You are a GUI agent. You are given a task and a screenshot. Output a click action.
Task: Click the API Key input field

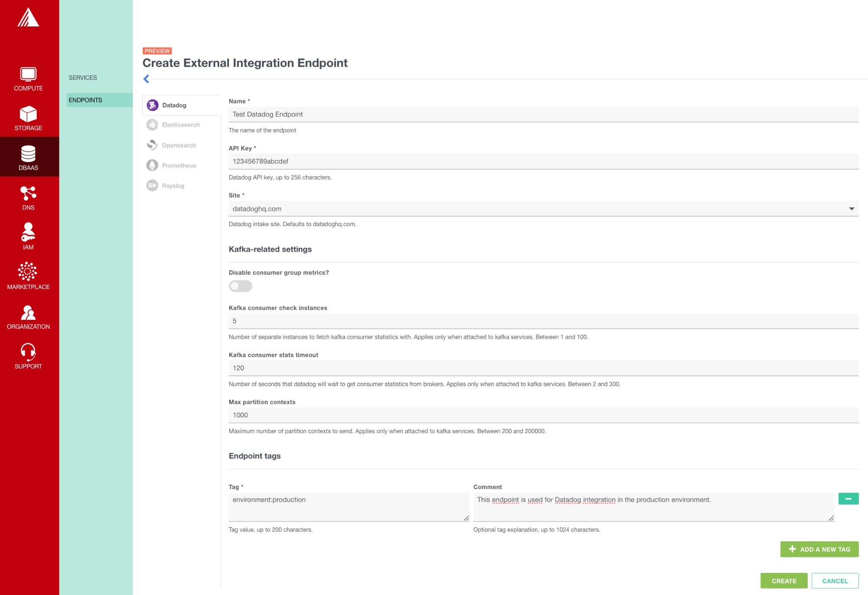(x=543, y=161)
